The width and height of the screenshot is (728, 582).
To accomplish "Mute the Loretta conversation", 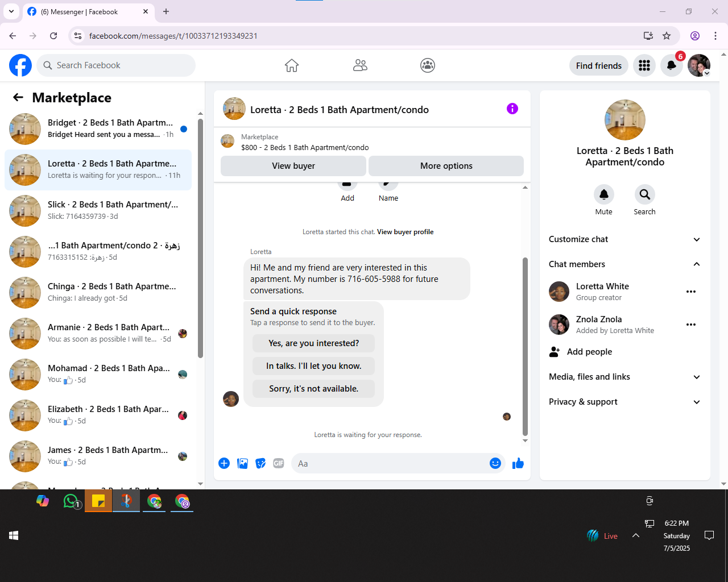I will point(604,194).
